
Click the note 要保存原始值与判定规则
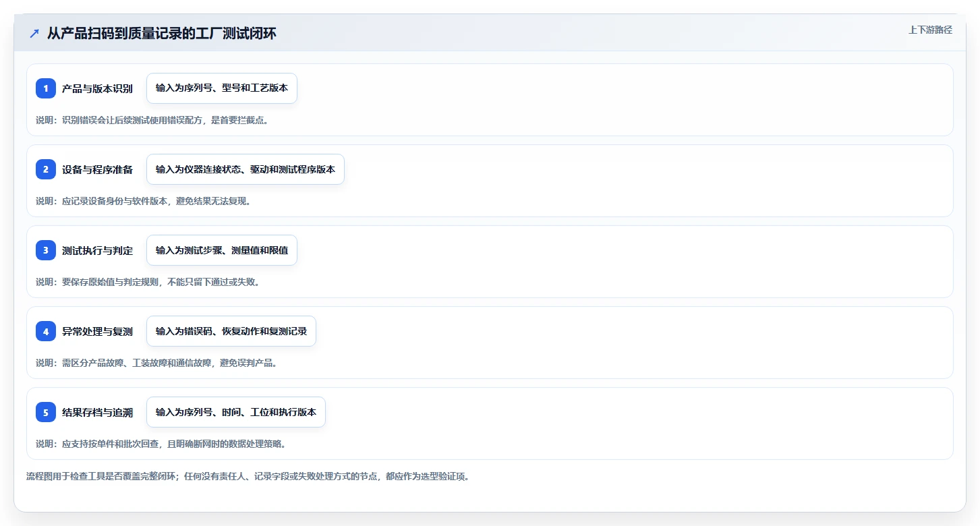(x=148, y=282)
